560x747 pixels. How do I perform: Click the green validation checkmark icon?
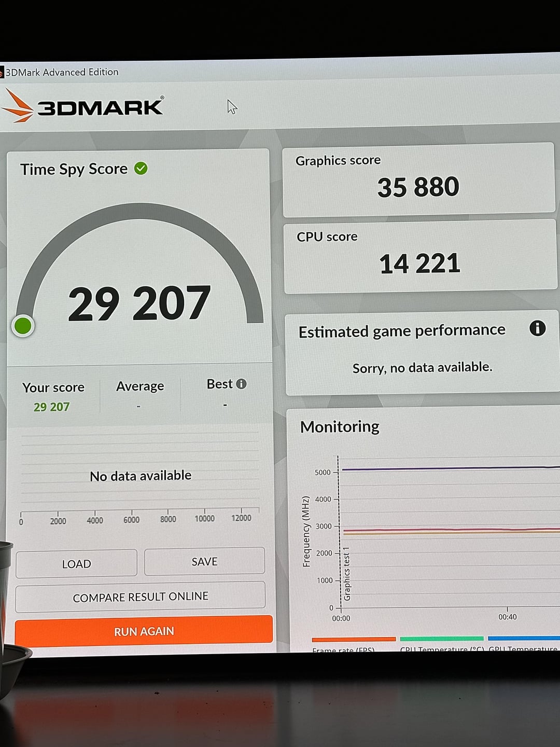(x=141, y=169)
